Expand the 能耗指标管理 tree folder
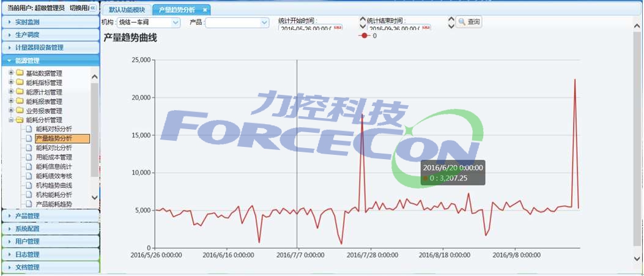The image size is (644, 276). tap(11, 83)
